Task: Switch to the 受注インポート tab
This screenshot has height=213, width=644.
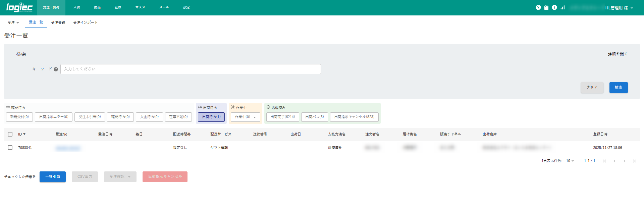Action: click(85, 22)
